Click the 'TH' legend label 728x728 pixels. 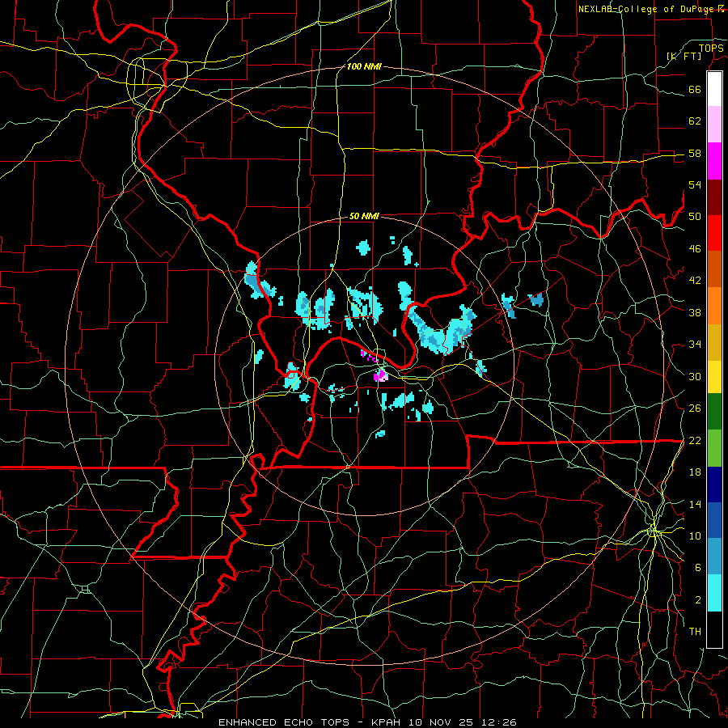click(x=695, y=632)
